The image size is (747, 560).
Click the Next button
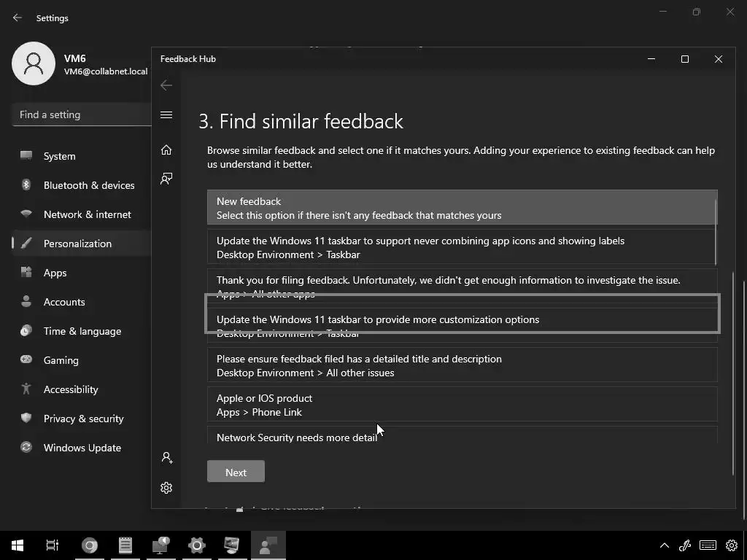point(236,472)
